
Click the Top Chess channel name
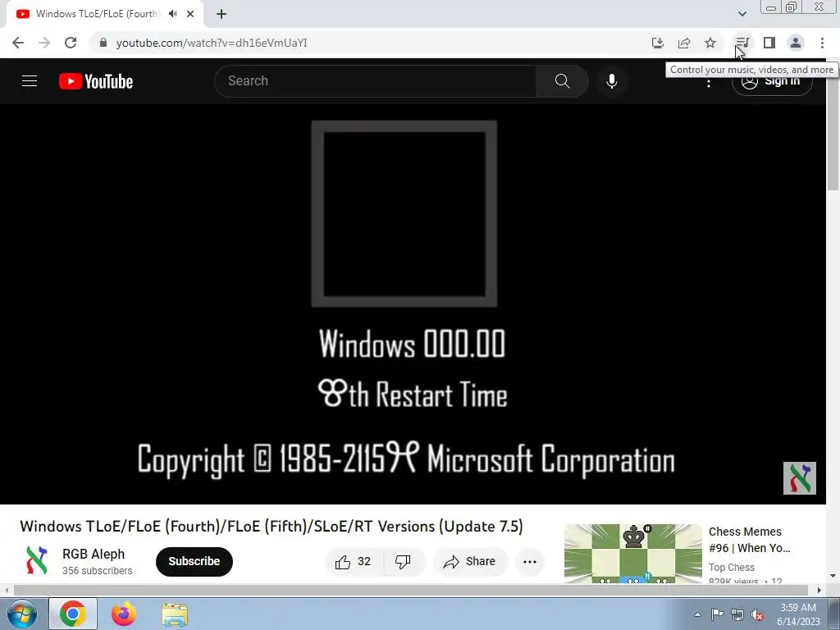(731, 568)
